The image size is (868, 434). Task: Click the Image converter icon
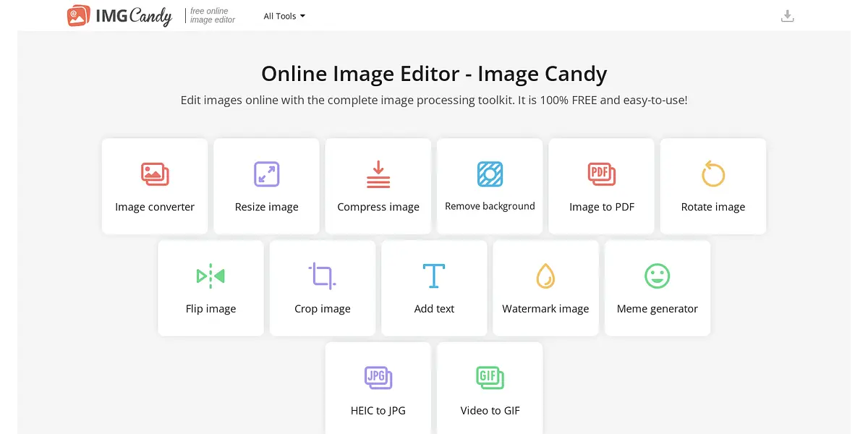tap(154, 174)
